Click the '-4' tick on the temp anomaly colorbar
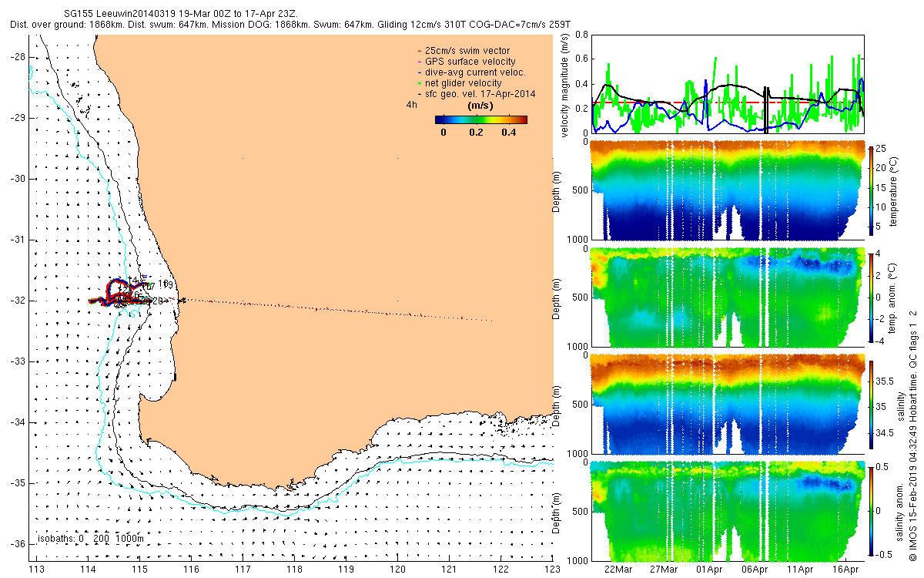Screen dimensions: 924x578 pyautogui.click(x=879, y=339)
